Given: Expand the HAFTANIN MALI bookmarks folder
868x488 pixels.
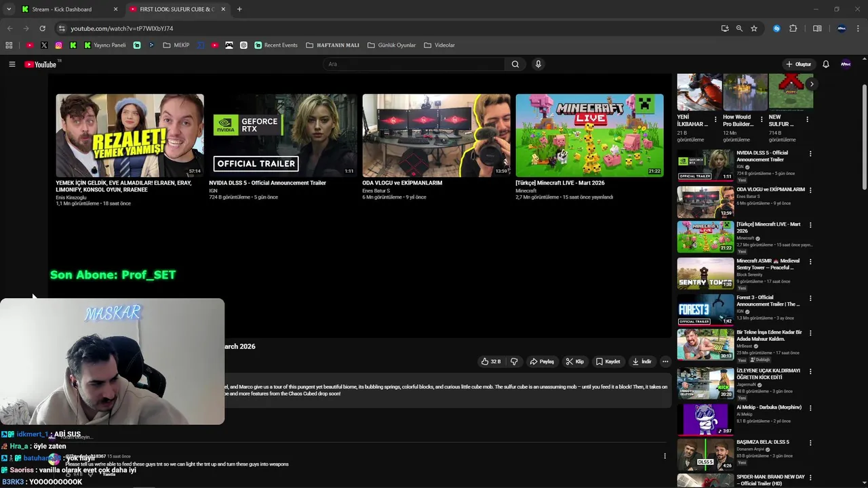Looking at the screenshot, I should [x=332, y=45].
